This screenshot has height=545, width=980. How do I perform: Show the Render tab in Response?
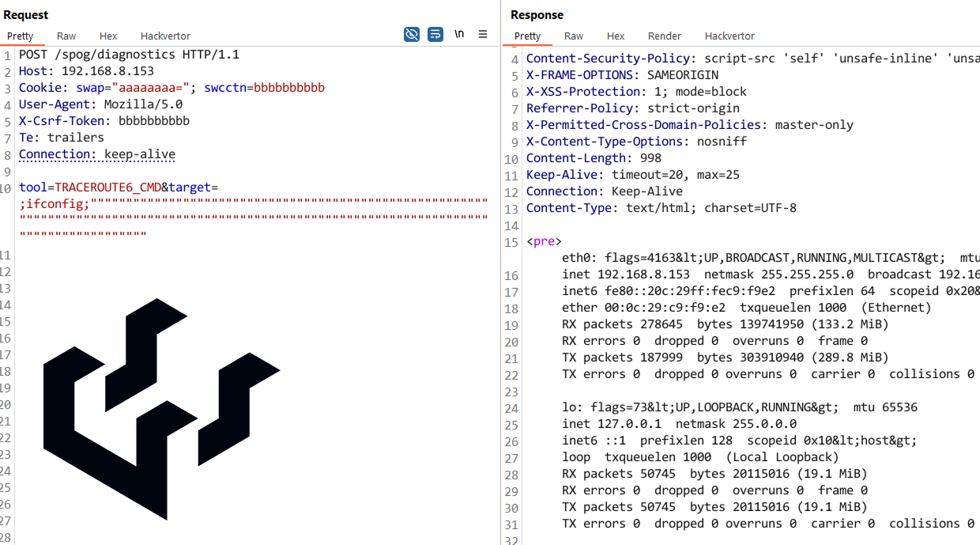pyautogui.click(x=665, y=36)
